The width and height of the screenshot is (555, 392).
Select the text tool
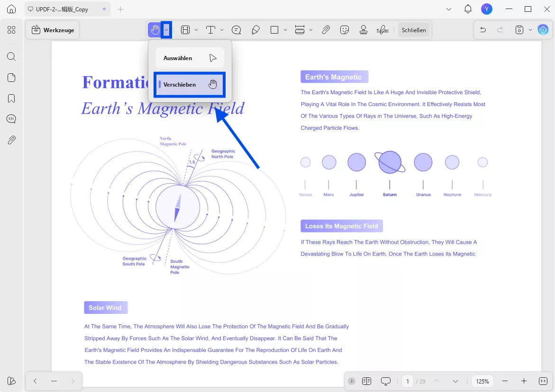click(210, 30)
